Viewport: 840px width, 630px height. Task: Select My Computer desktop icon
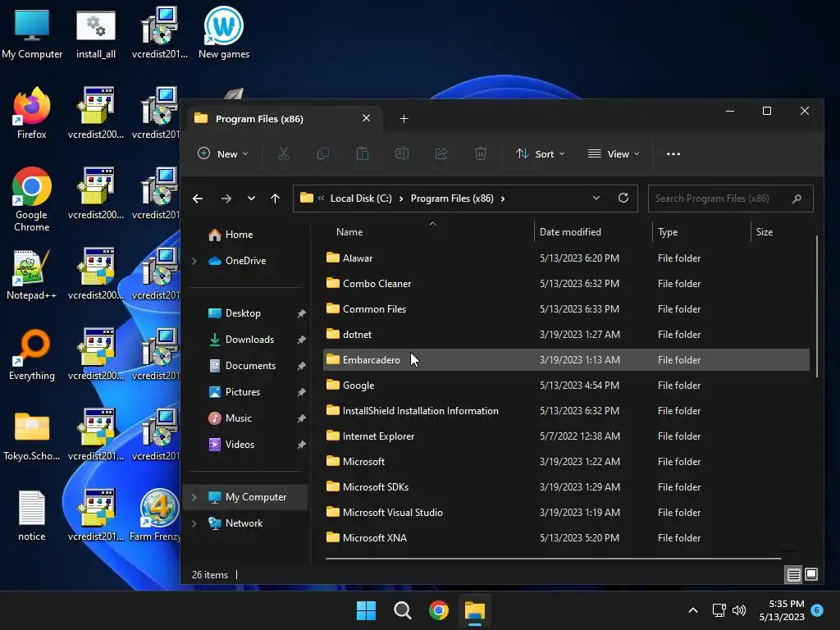32,32
